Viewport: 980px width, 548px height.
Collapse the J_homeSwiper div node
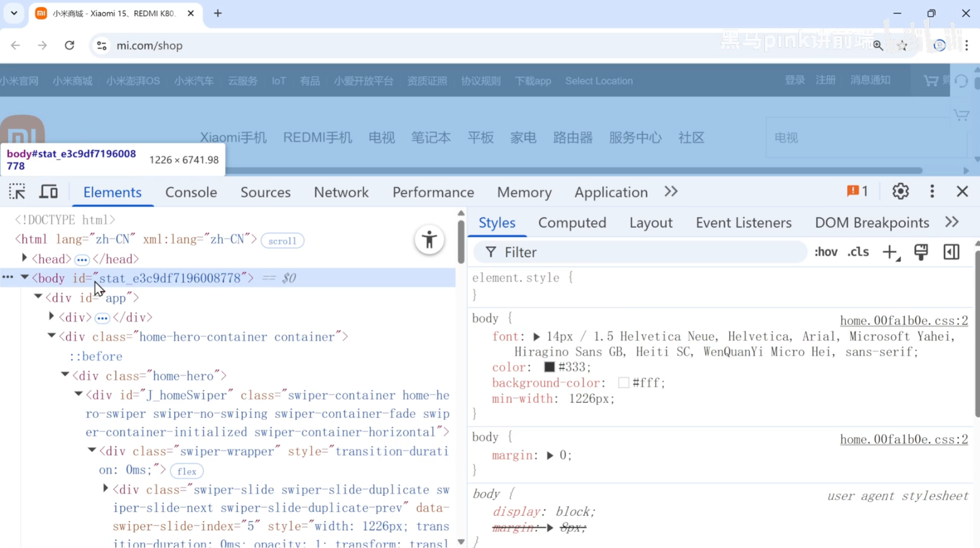[x=79, y=394]
